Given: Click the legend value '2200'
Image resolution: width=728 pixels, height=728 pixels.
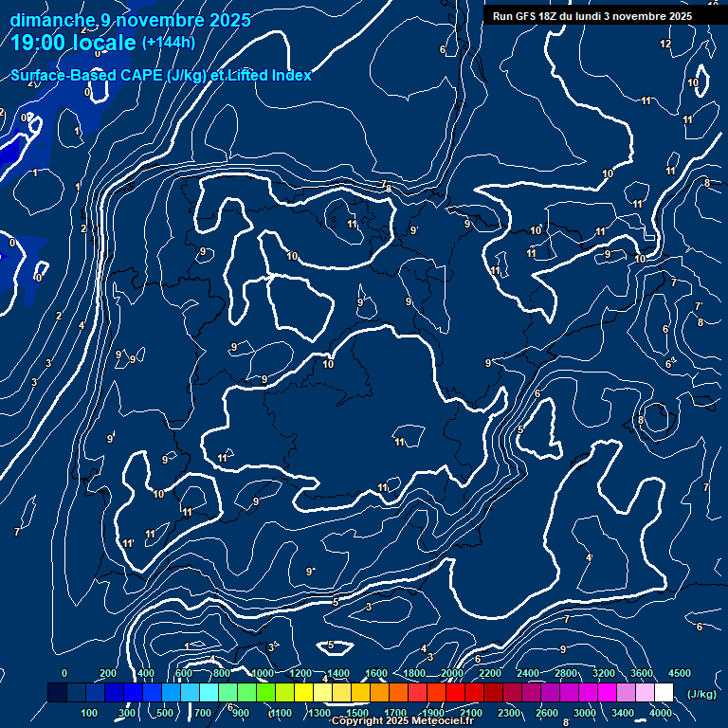Looking at the screenshot, I should pos(490,673).
